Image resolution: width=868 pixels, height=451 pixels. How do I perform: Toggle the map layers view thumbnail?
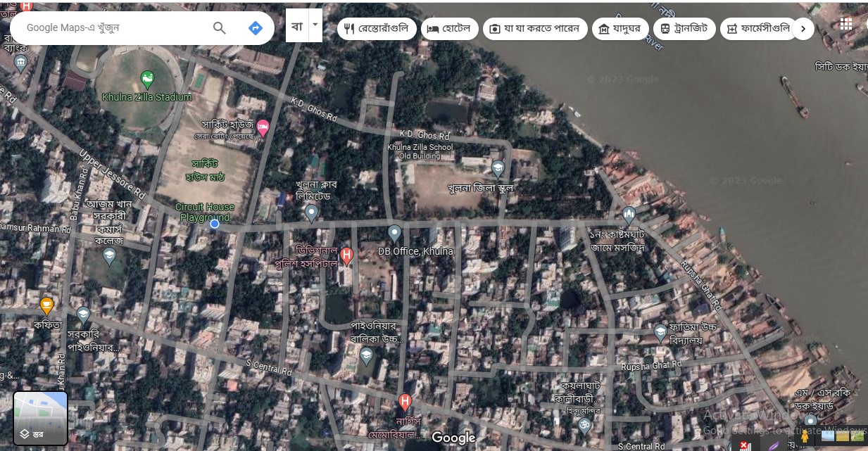pos(41,418)
